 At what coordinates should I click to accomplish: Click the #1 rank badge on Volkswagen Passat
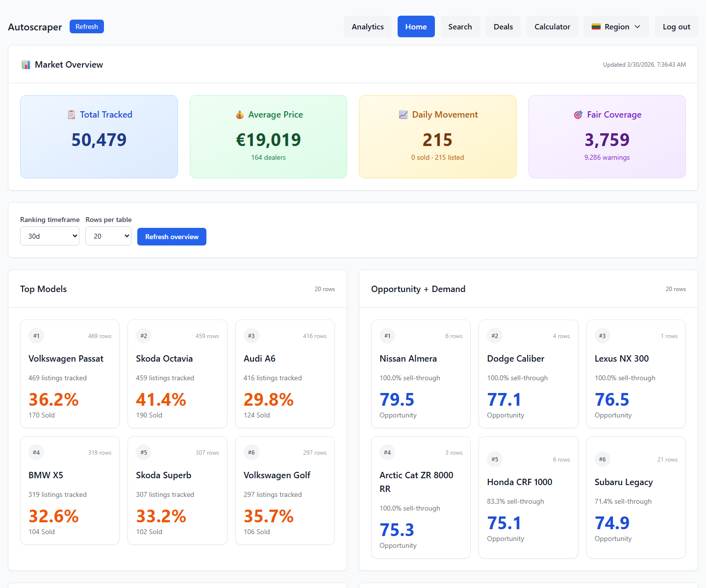click(x=36, y=336)
